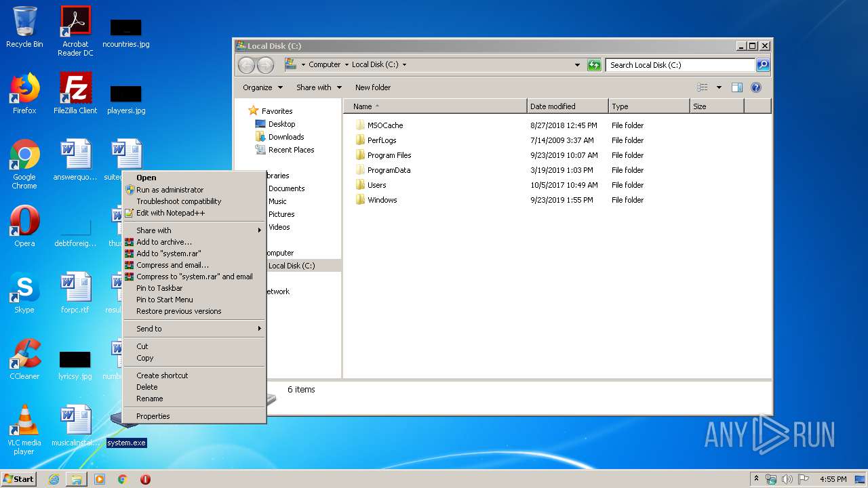Screen dimensions: 868x488
Task: Choose Open in context menu
Action: point(195,178)
